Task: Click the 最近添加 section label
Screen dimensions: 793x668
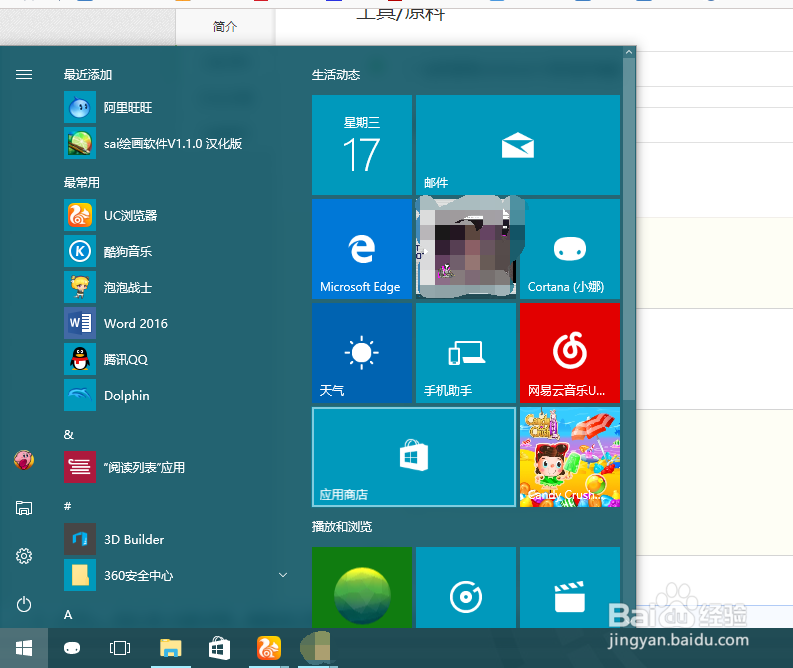Action: 88,75
